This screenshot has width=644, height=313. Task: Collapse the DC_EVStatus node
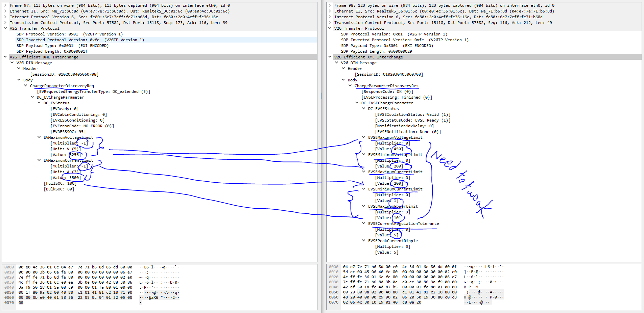[39, 103]
